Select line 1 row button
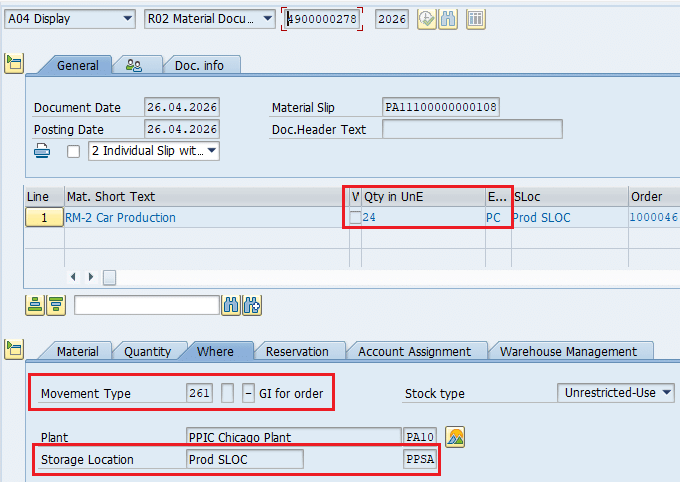The width and height of the screenshot is (680, 482). click(43, 218)
